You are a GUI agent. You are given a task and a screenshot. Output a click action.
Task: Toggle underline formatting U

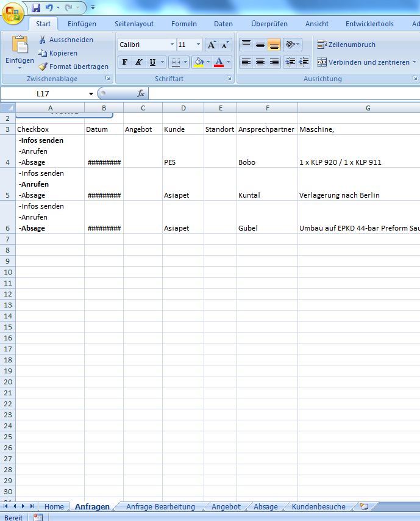click(152, 62)
